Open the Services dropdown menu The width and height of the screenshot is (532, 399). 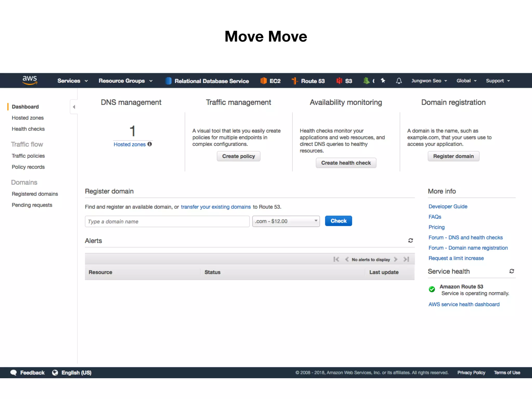(x=72, y=81)
